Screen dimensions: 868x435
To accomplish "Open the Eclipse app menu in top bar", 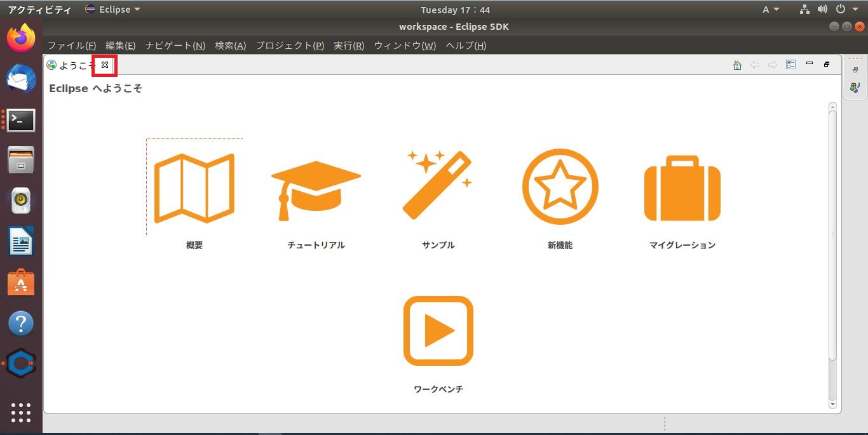I will point(112,10).
